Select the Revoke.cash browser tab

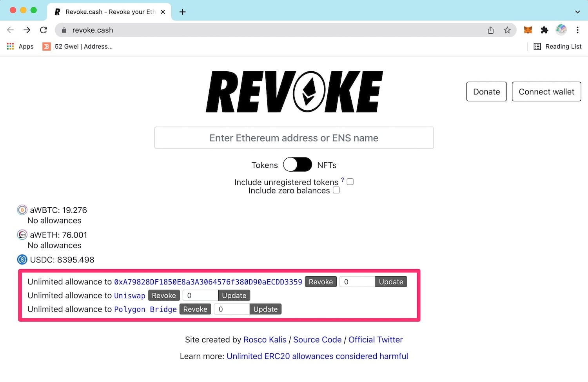pyautogui.click(x=110, y=12)
